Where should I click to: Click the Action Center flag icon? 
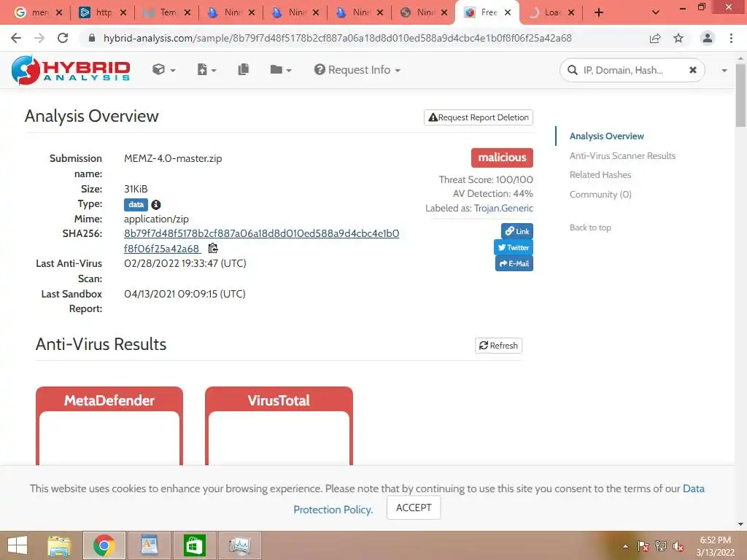pos(643,546)
